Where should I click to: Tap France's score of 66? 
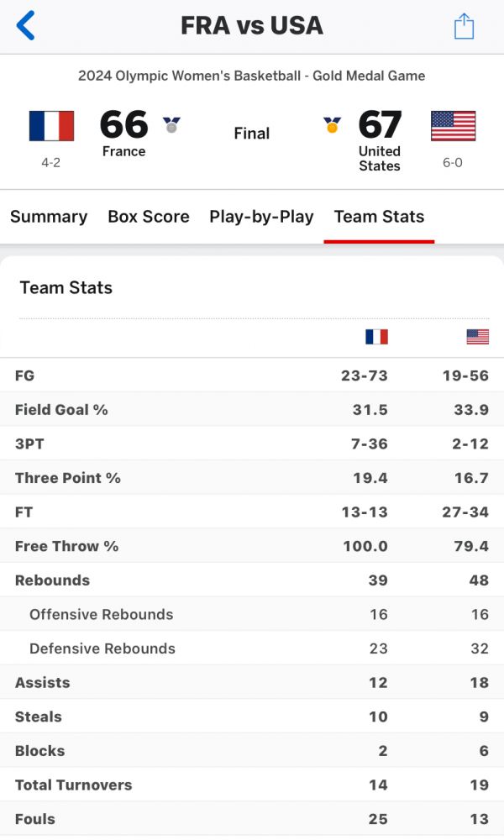tap(123, 124)
